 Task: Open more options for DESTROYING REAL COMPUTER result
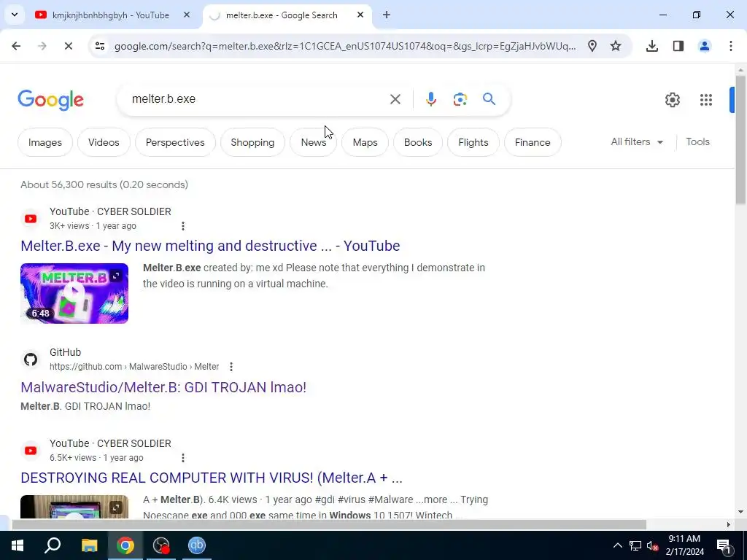point(183,458)
